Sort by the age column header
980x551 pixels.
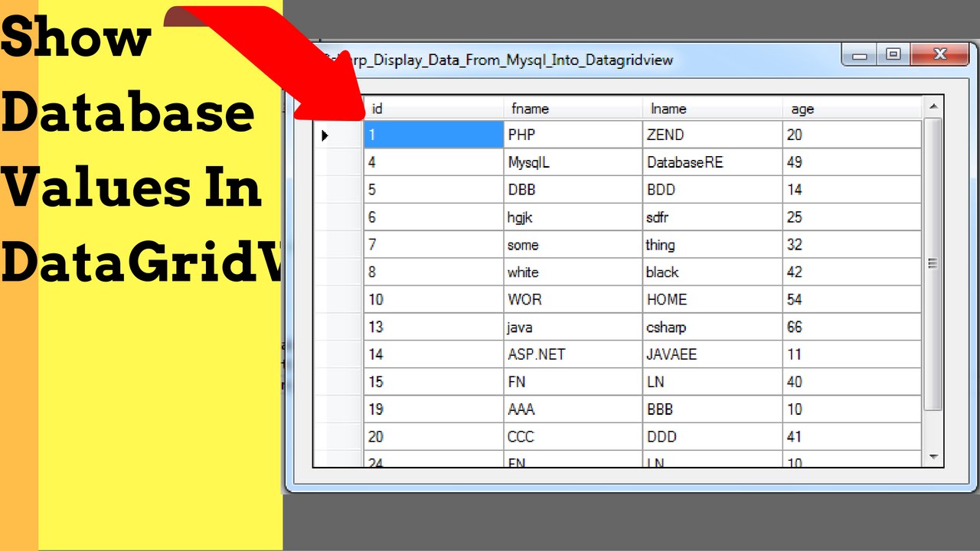click(852, 109)
